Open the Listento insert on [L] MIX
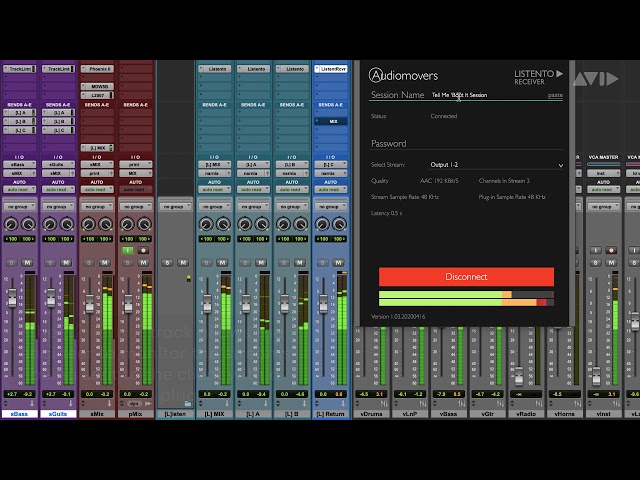The image size is (640, 480). pos(214,69)
